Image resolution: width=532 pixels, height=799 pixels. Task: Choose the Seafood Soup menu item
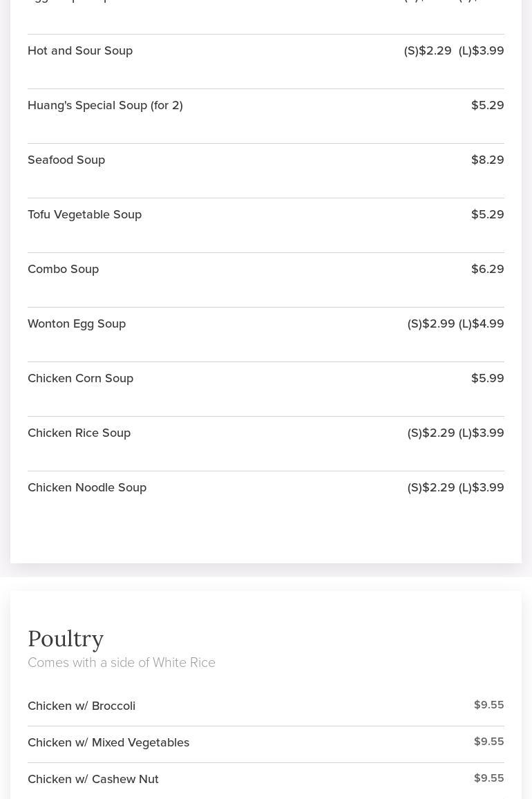coord(66,160)
